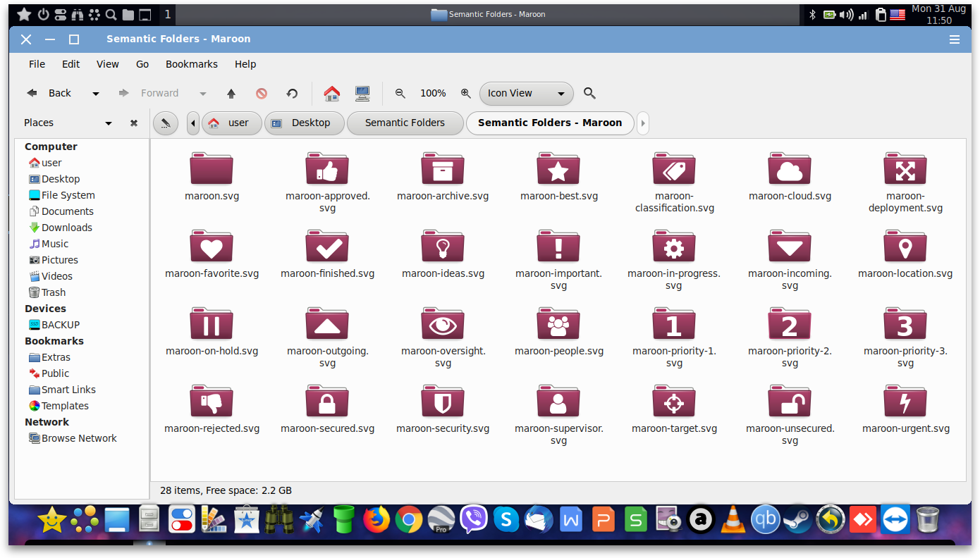
Task: Click the Reload toolbar icon
Action: 292,93
